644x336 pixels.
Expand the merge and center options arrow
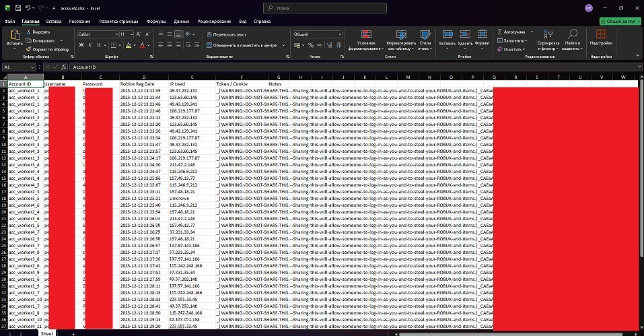283,45
